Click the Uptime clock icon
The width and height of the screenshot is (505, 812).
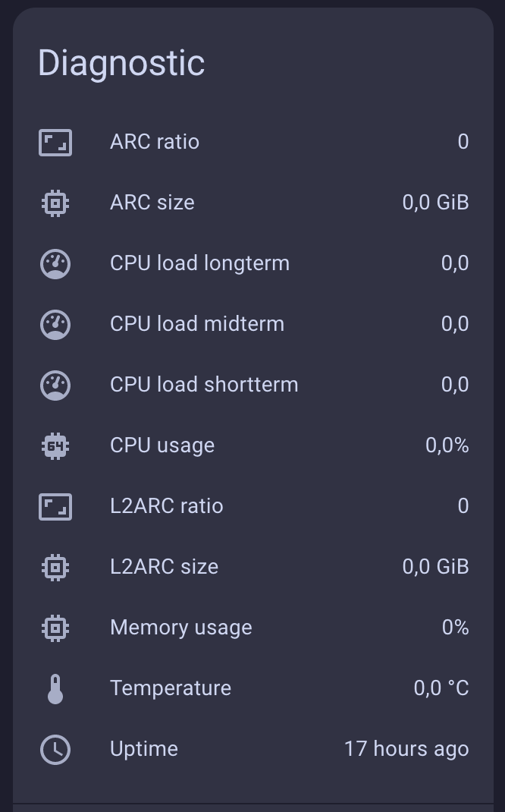pos(55,749)
